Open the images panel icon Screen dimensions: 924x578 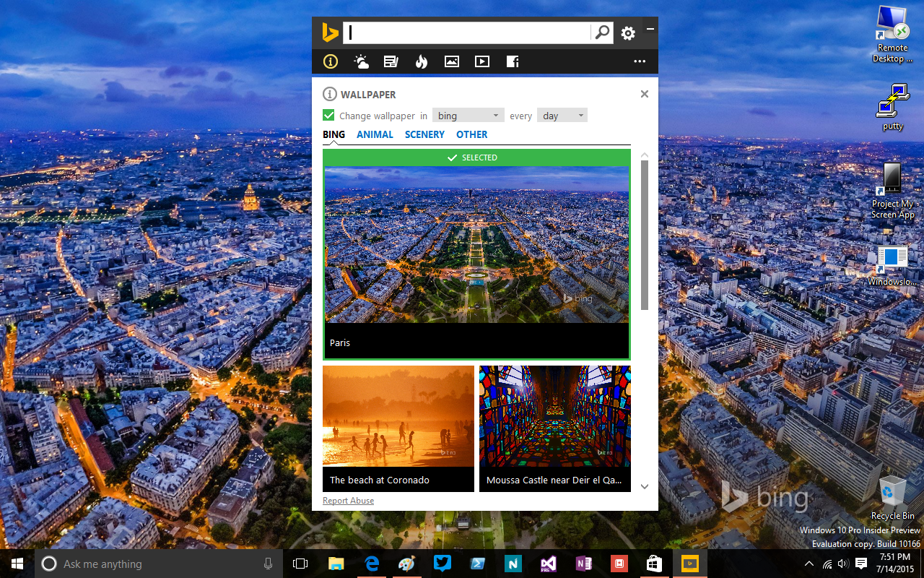[x=452, y=61]
